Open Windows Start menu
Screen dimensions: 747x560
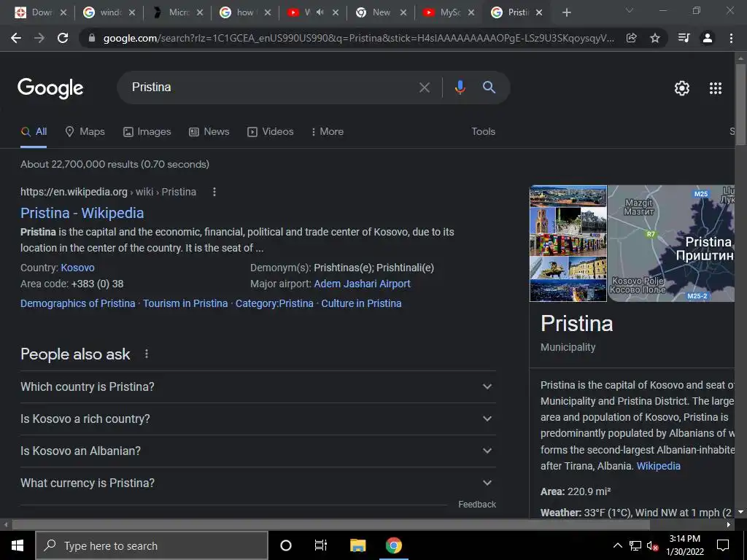(x=18, y=545)
